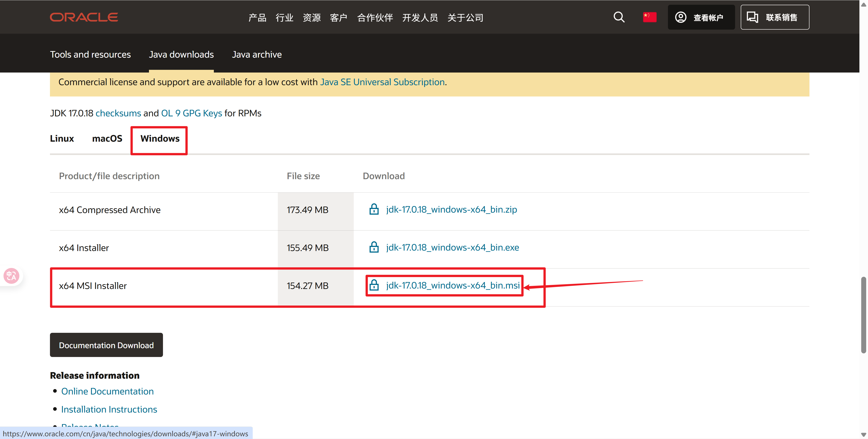Open the 产品 menu
The width and height of the screenshot is (868, 439).
257,18
